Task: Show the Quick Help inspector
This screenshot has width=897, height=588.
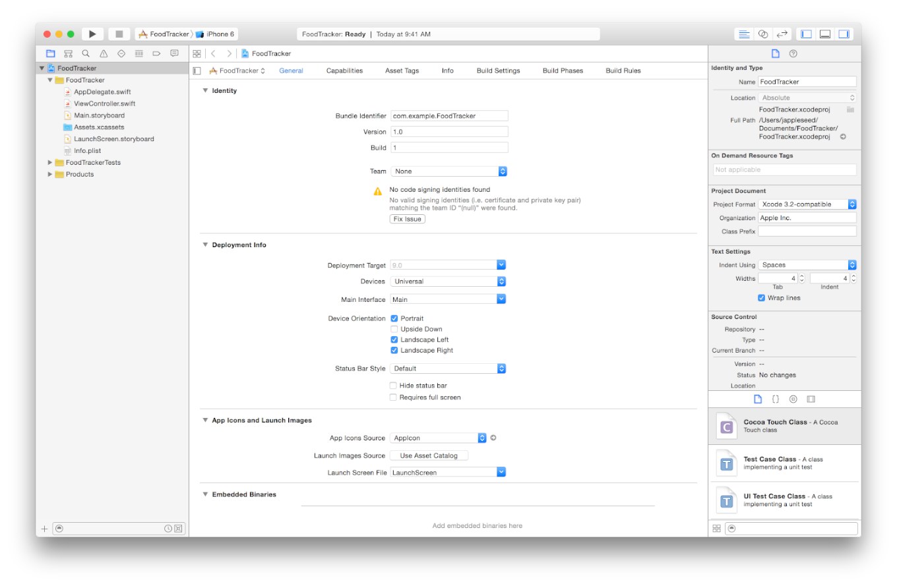Action: click(x=793, y=53)
